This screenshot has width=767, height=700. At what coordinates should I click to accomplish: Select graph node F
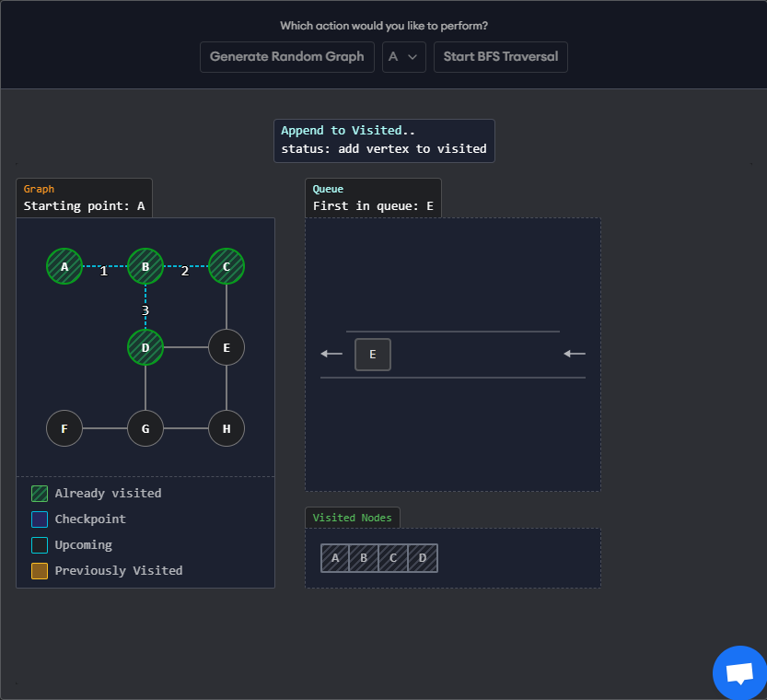pos(64,428)
